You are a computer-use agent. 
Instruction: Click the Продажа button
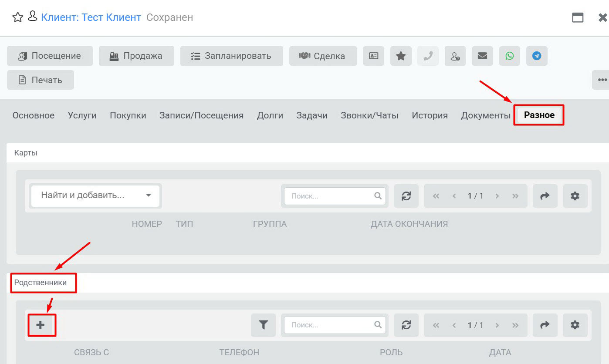click(x=136, y=56)
